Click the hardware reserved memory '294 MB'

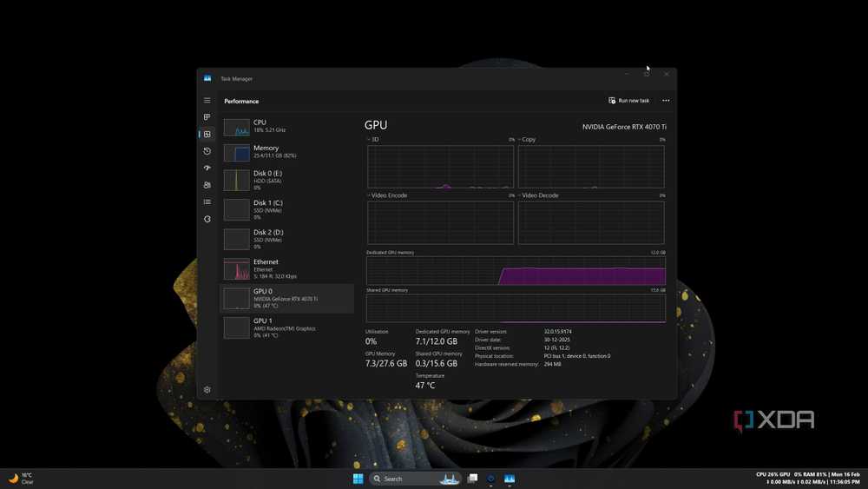coord(552,365)
